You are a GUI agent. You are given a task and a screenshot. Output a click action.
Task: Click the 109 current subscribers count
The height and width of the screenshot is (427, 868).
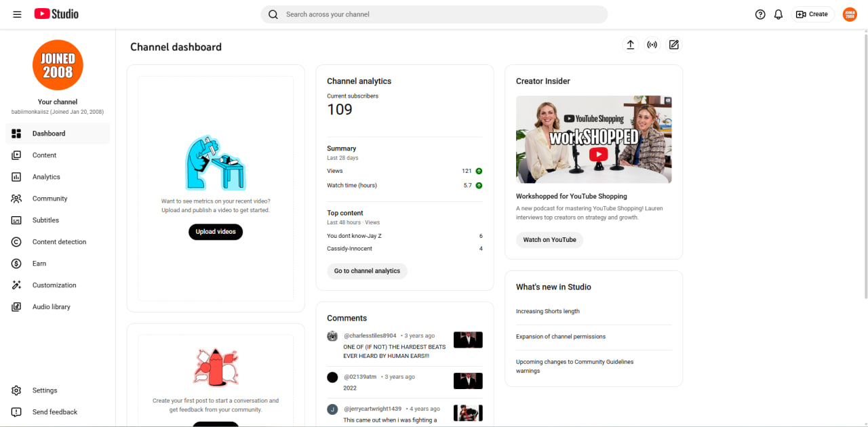pos(340,110)
